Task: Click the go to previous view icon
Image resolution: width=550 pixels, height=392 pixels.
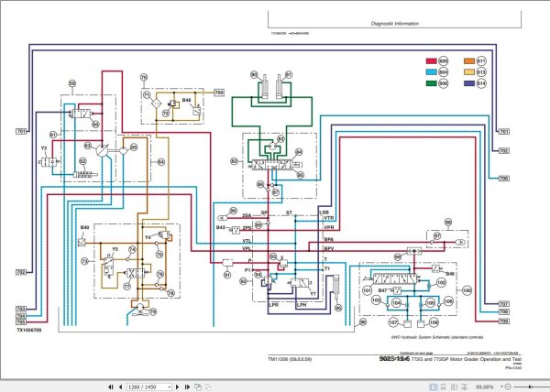Action: tap(198, 387)
